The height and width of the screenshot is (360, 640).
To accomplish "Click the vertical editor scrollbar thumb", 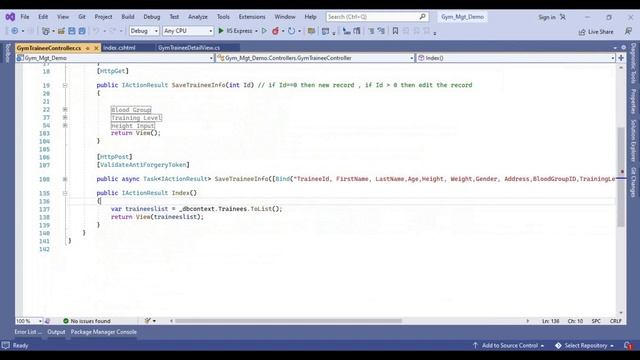I will click(x=621, y=178).
